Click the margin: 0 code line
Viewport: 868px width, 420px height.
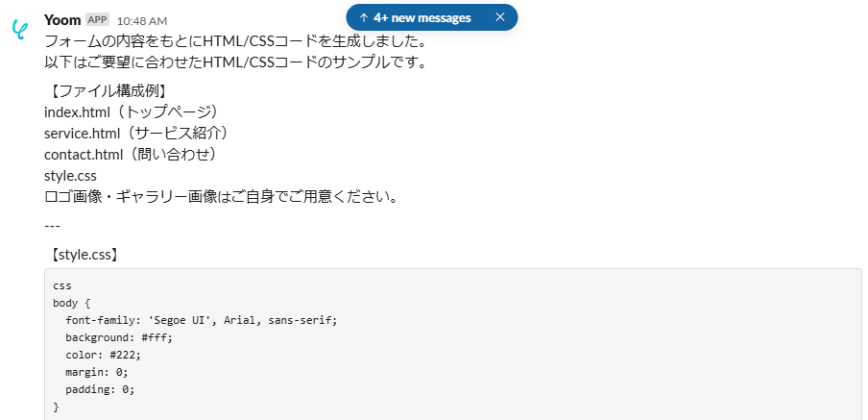click(x=96, y=372)
